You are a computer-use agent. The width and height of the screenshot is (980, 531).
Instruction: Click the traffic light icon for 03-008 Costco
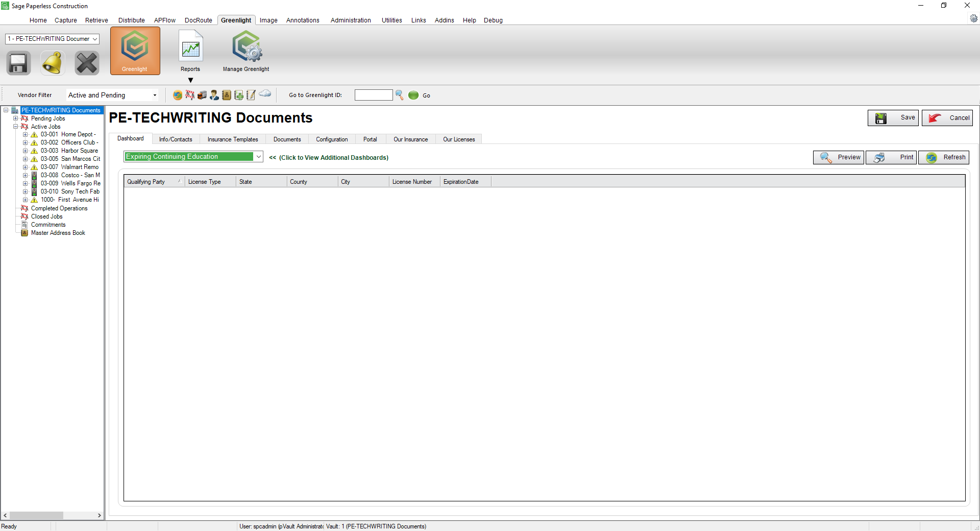tap(34, 175)
